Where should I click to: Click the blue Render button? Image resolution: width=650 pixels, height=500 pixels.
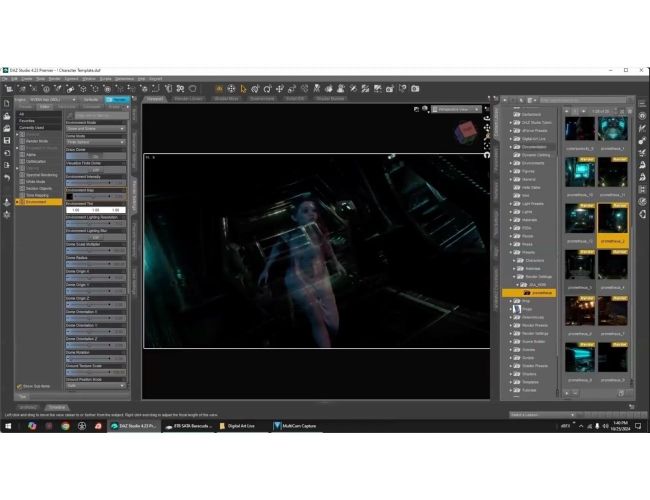(x=117, y=100)
